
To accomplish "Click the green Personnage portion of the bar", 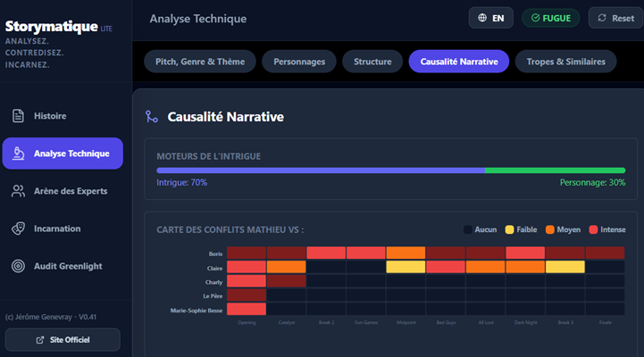I will [555, 170].
